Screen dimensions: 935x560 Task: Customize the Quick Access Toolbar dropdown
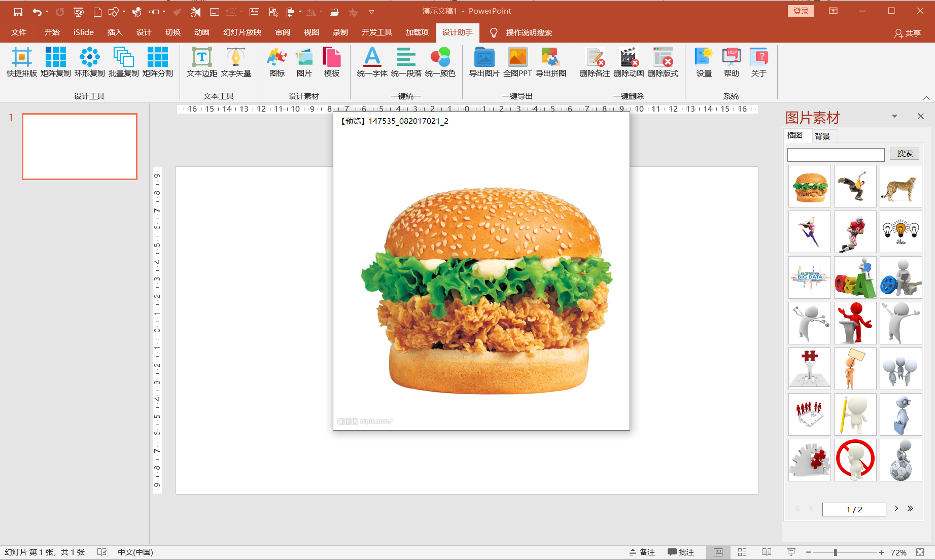coord(372,12)
